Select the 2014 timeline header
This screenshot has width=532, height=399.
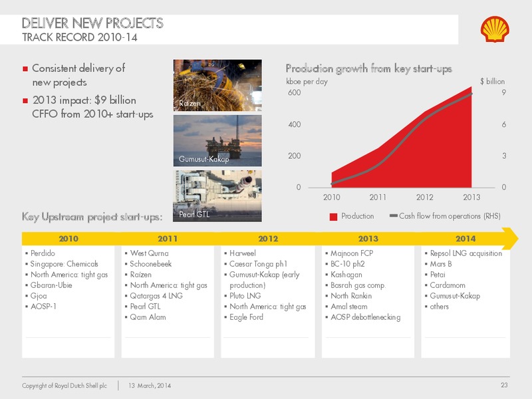click(x=465, y=239)
